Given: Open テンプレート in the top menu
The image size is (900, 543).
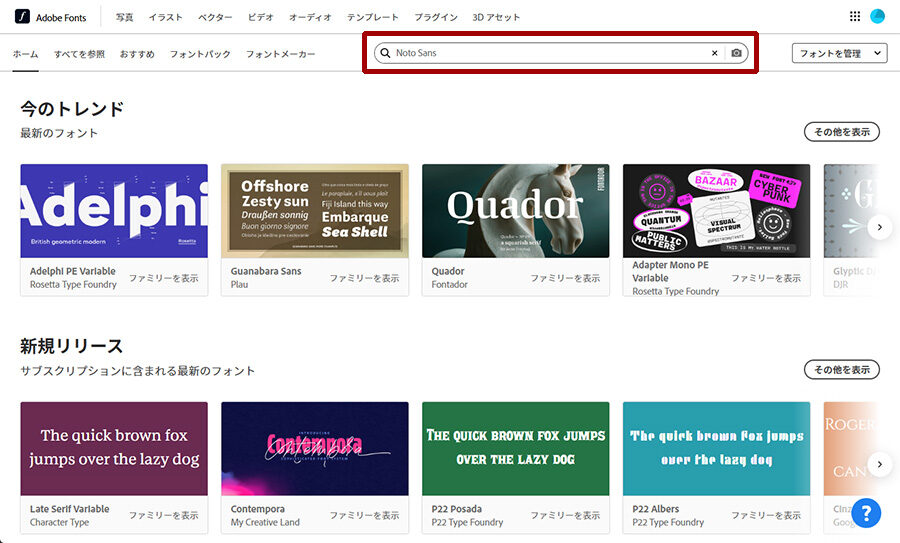Looking at the screenshot, I should click(373, 17).
